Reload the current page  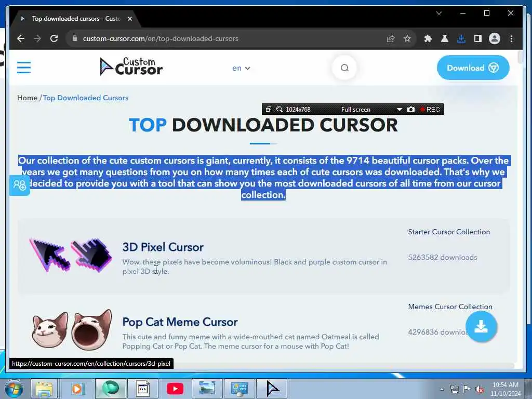coord(54,38)
